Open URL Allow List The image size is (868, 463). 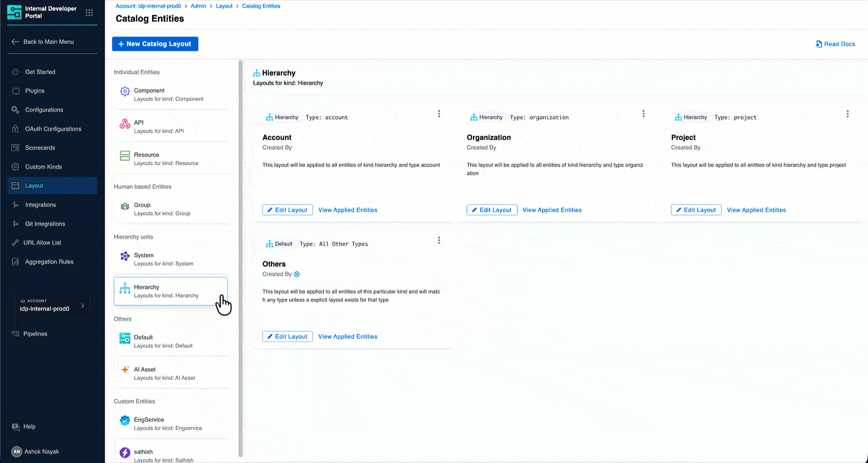pyautogui.click(x=52, y=243)
